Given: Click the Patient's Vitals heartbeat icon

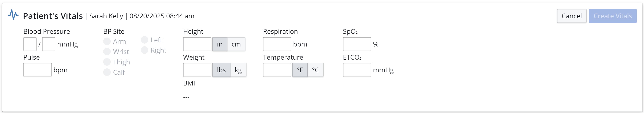Looking at the screenshot, I should point(13,15).
